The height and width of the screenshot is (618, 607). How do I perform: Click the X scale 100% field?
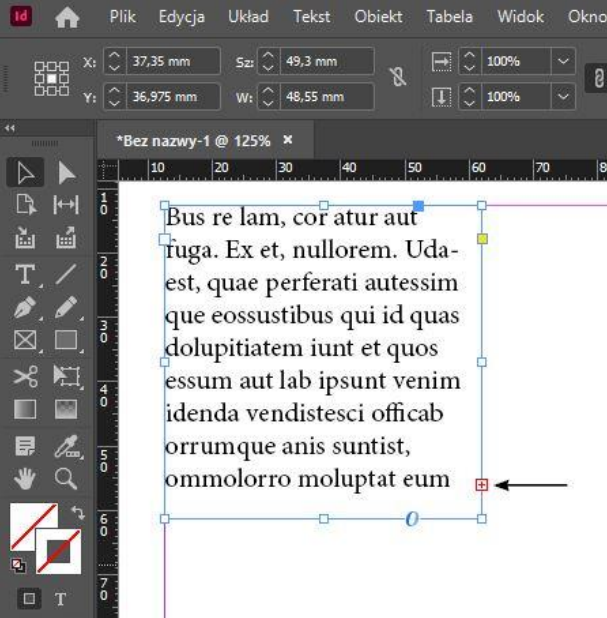(x=516, y=61)
